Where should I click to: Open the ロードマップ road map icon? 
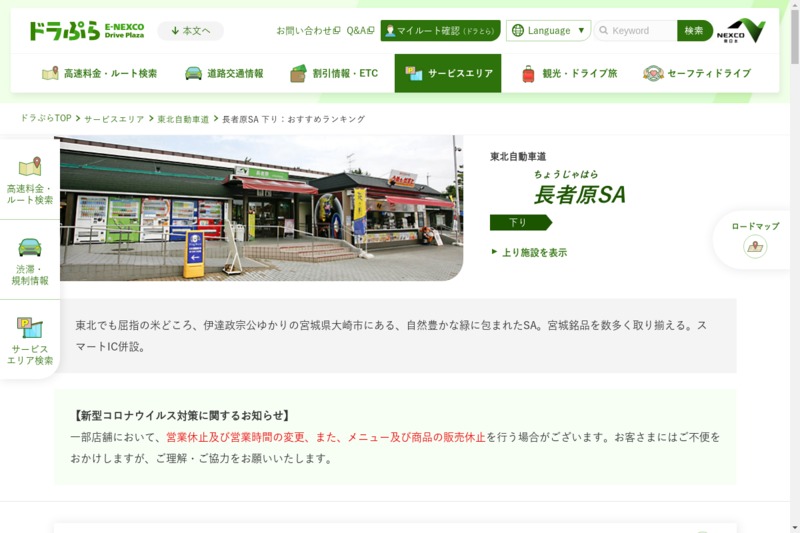(755, 247)
